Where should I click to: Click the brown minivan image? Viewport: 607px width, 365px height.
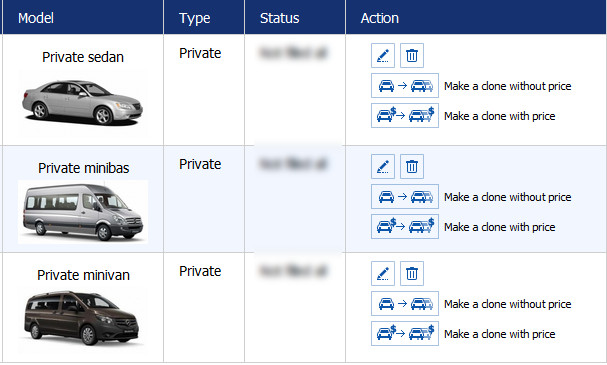click(x=82, y=318)
